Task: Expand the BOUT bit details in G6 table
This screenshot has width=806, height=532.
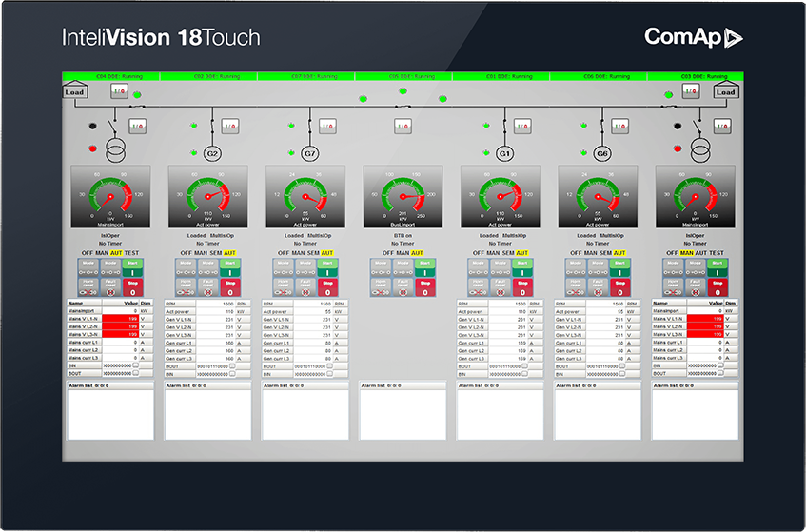Action: tap(622, 366)
